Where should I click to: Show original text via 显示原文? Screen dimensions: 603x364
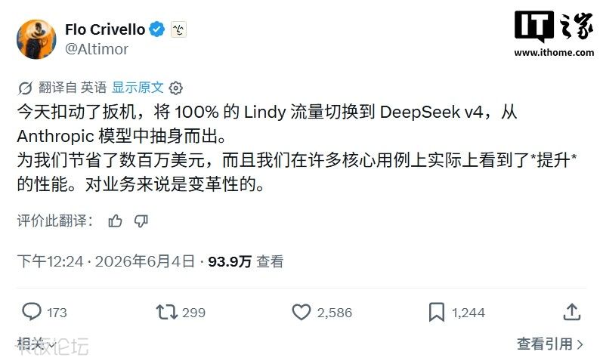tap(138, 88)
